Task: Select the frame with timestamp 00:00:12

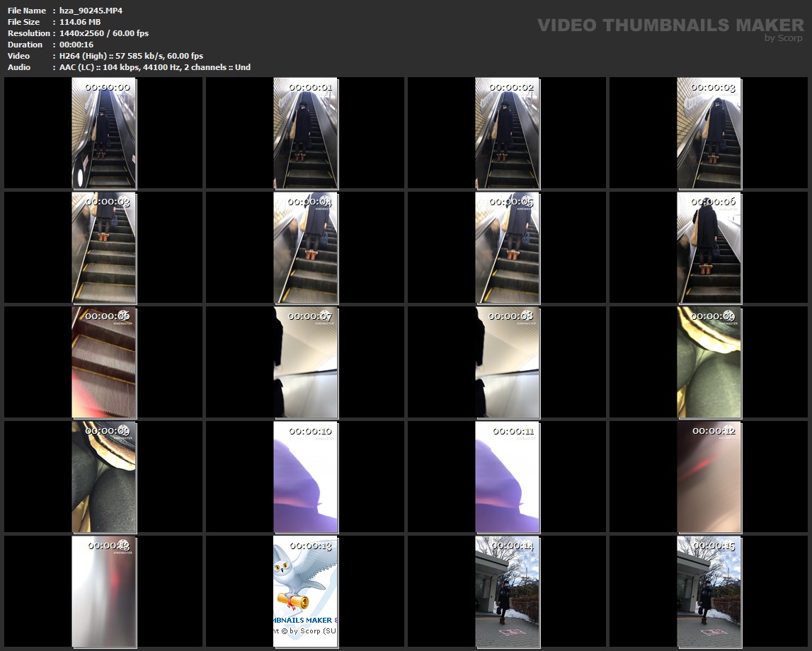Action: point(709,477)
